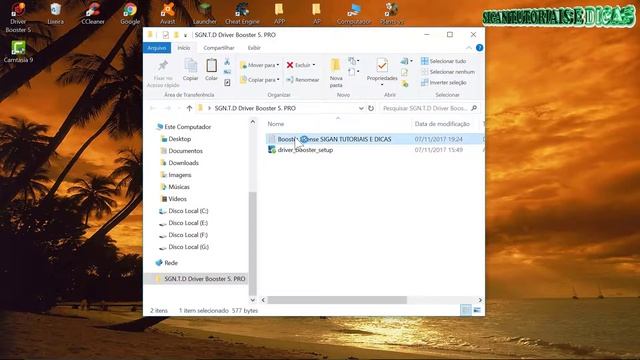
Task: Expand the Novo item dropdown
Action: coord(353,61)
